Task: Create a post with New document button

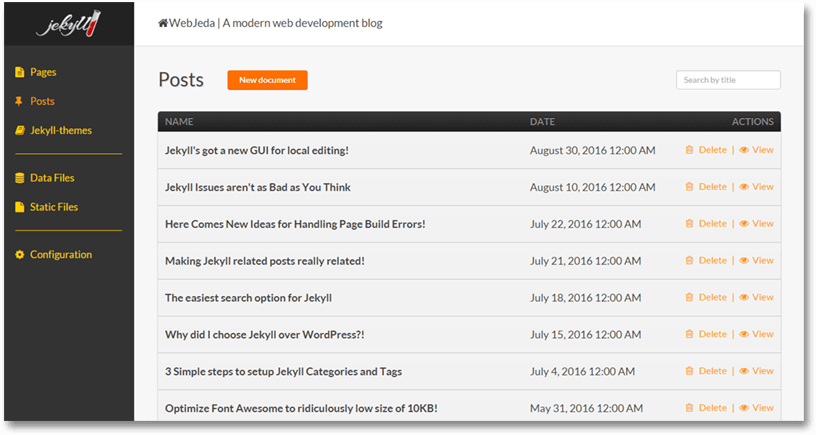Action: pyautogui.click(x=267, y=80)
